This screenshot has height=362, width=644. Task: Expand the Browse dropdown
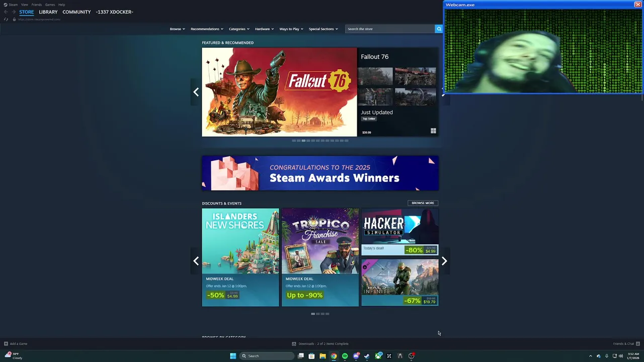click(177, 29)
